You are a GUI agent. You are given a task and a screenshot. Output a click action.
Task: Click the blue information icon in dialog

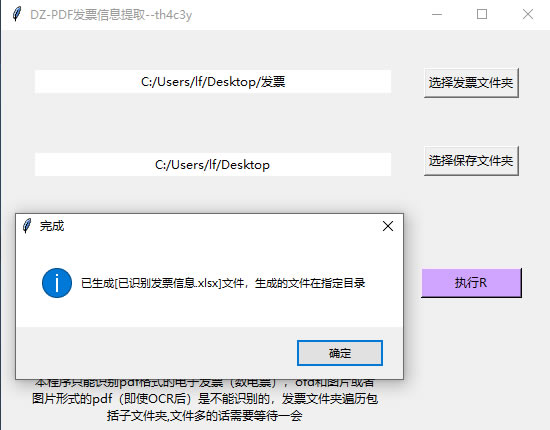[57, 283]
